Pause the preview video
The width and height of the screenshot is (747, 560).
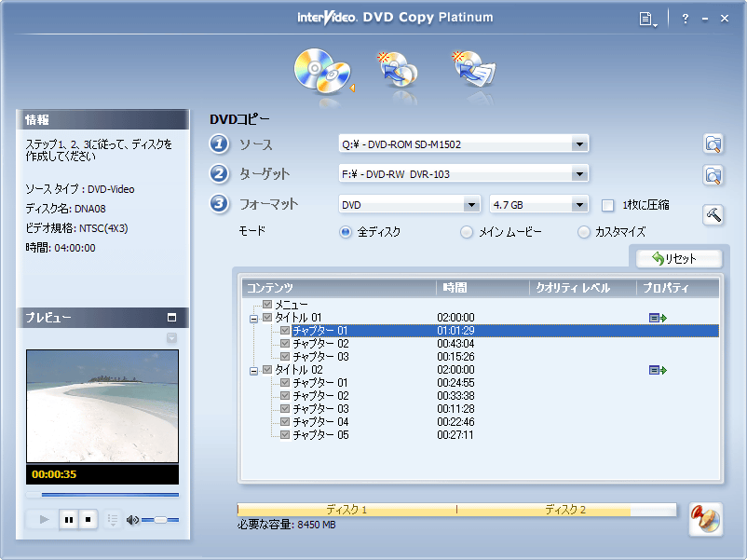(68, 520)
